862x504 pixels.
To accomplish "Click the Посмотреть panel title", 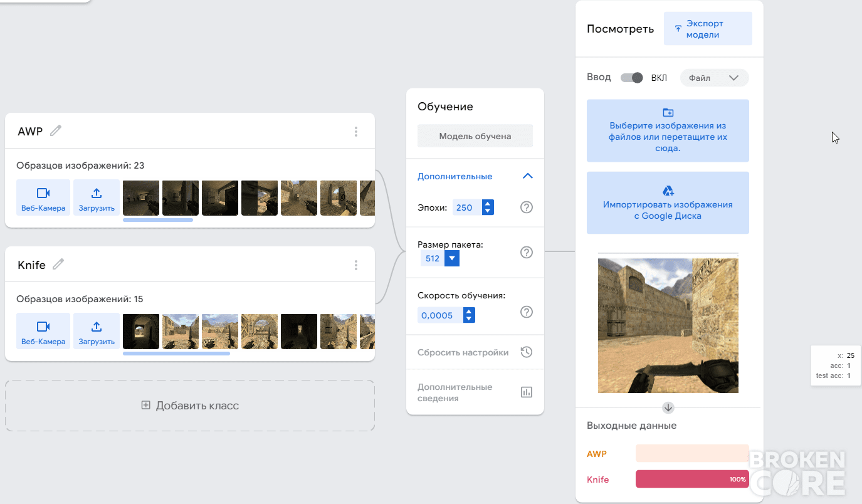I will click(x=620, y=29).
